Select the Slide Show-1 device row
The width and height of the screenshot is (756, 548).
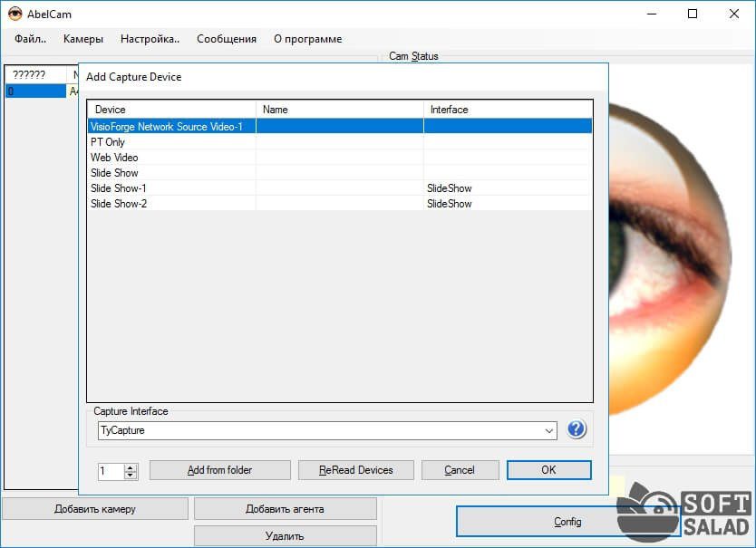pos(340,188)
